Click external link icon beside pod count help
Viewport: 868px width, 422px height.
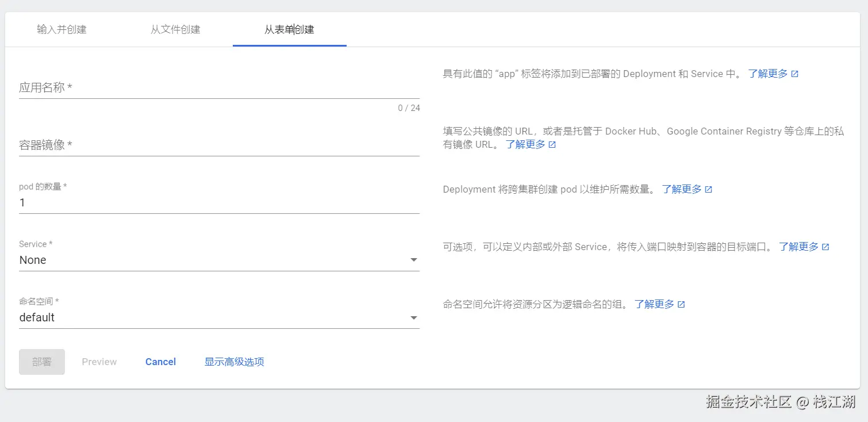click(x=709, y=189)
